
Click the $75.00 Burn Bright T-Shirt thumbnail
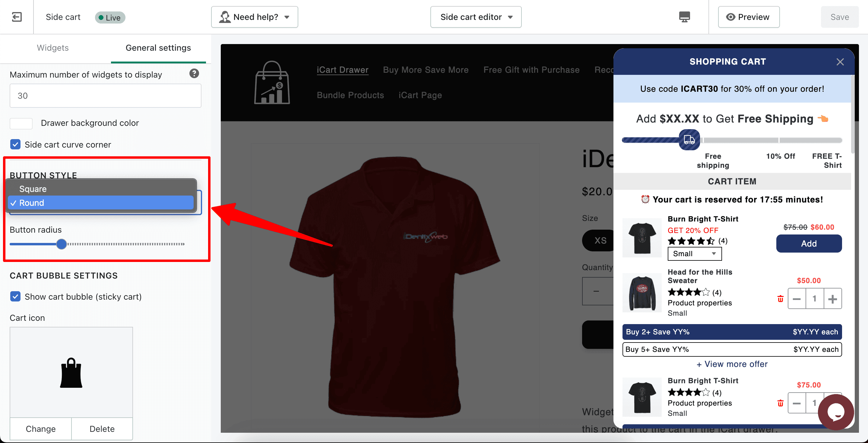click(641, 397)
